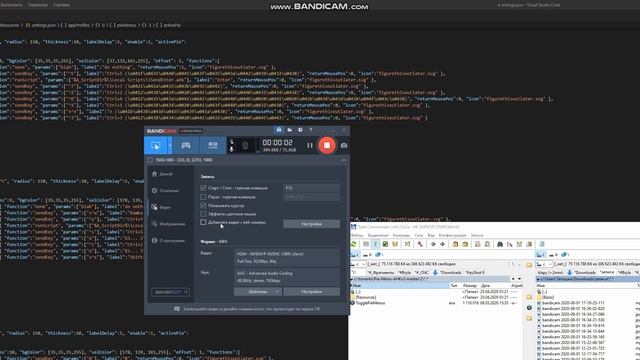
Task: Open scheduled recording clock icon in Bandicam
Action: tap(300, 130)
